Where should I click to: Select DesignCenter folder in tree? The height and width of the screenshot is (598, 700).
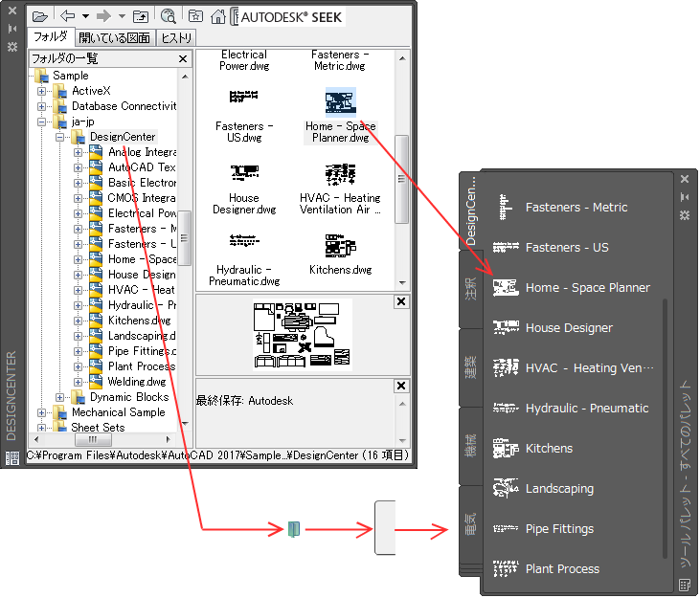tap(123, 137)
